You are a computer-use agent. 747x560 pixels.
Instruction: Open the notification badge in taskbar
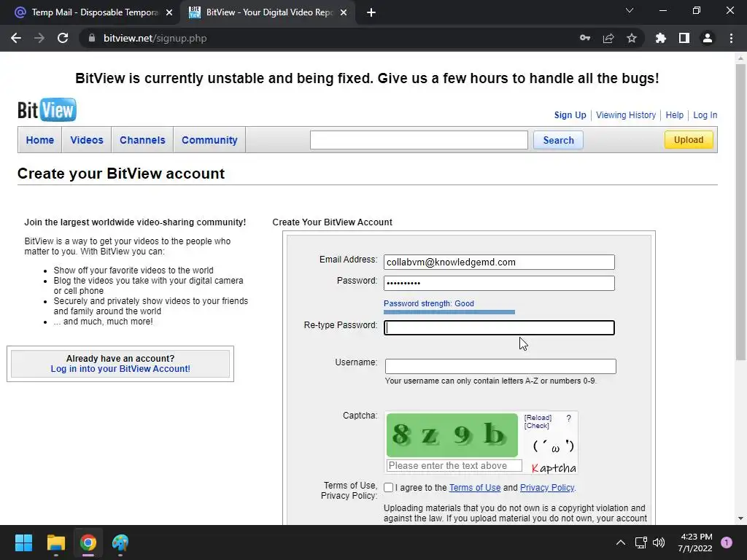tap(727, 542)
